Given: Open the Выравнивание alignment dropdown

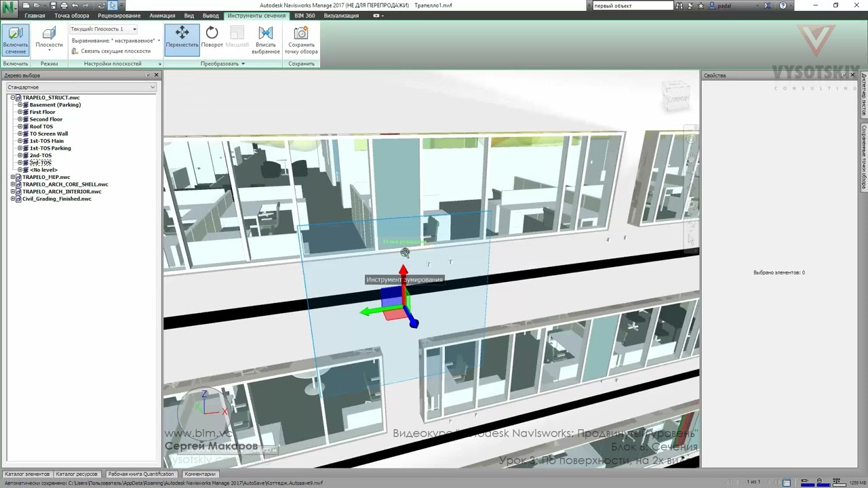Looking at the screenshot, I should pos(116,41).
